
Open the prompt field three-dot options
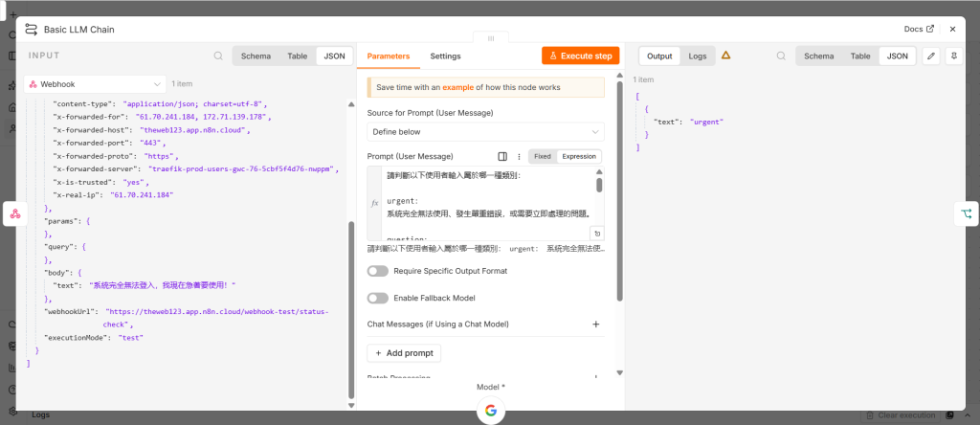point(518,156)
